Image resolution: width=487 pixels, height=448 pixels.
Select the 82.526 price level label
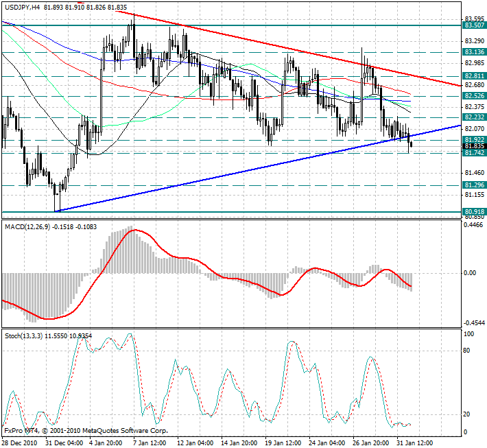[x=475, y=96]
